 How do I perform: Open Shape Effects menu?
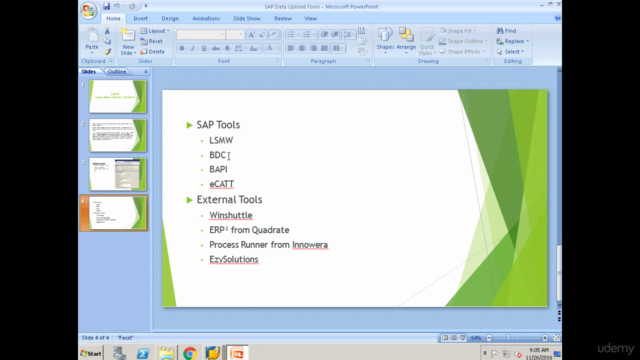(462, 52)
